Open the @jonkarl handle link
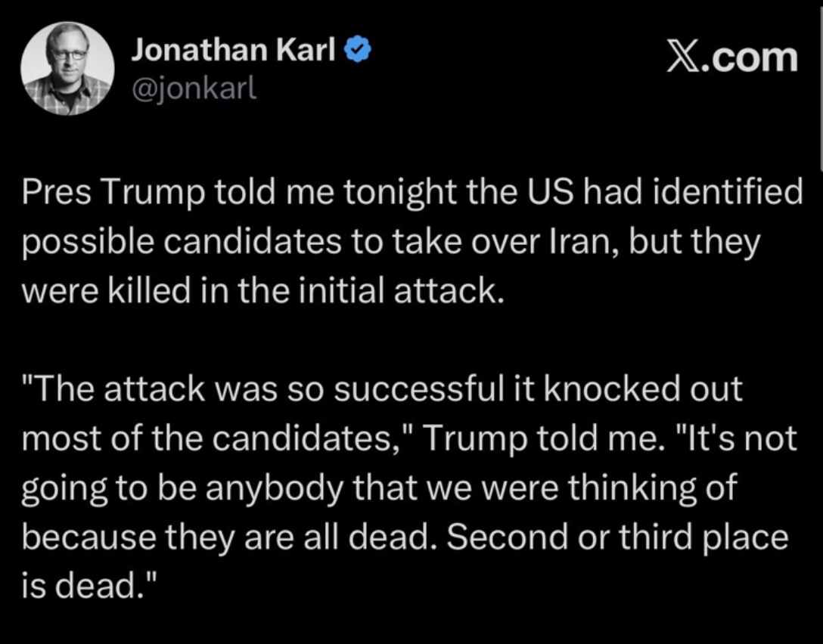 pyautogui.click(x=195, y=89)
